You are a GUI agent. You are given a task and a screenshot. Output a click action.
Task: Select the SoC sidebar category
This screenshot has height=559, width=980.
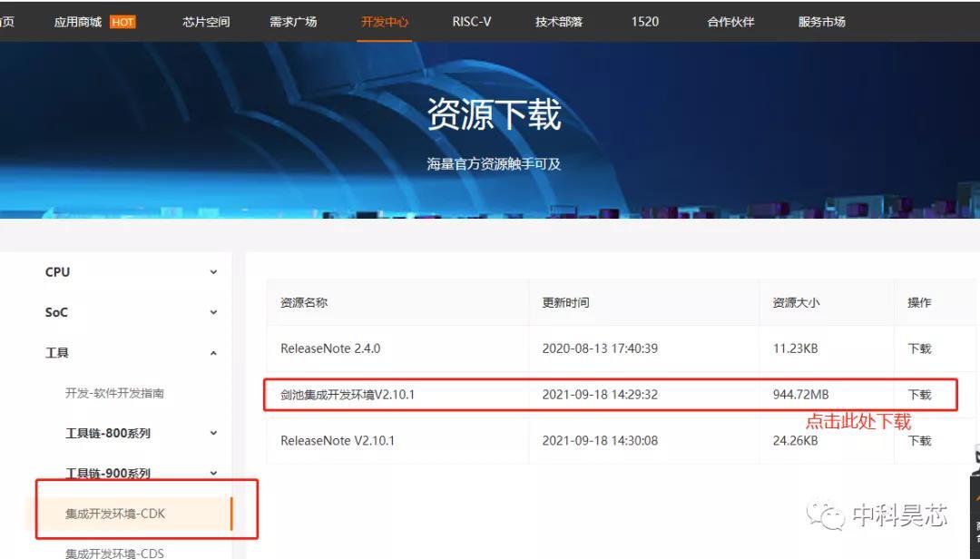(56, 312)
